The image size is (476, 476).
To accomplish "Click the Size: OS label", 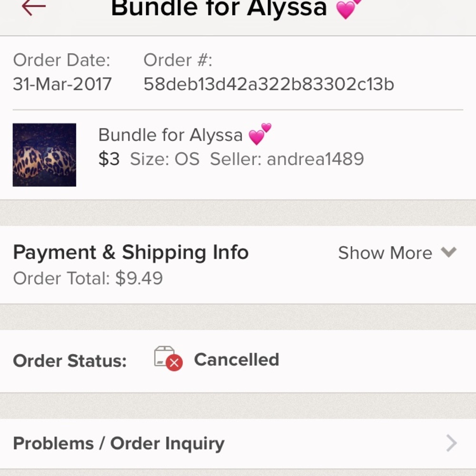I will pos(165,159).
